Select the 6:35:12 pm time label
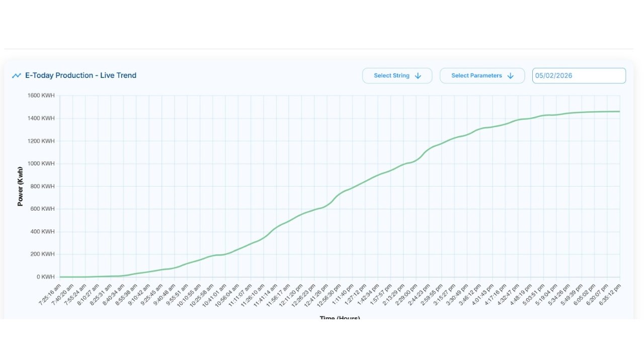The width and height of the screenshot is (644, 362). [610, 294]
